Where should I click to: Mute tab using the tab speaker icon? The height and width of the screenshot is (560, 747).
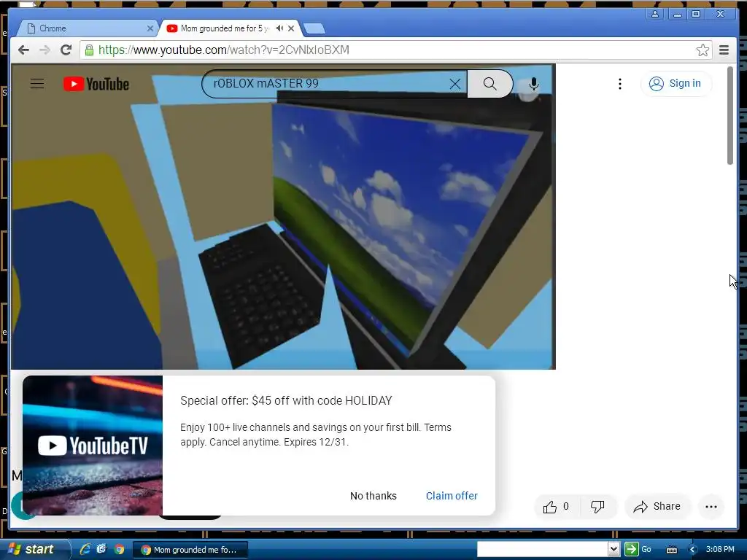point(279,28)
